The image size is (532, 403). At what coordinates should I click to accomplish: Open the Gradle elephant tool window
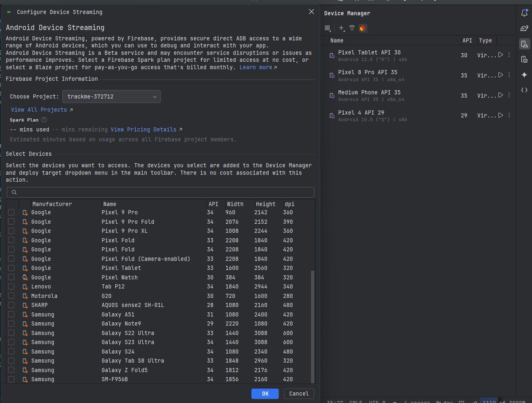(x=524, y=28)
